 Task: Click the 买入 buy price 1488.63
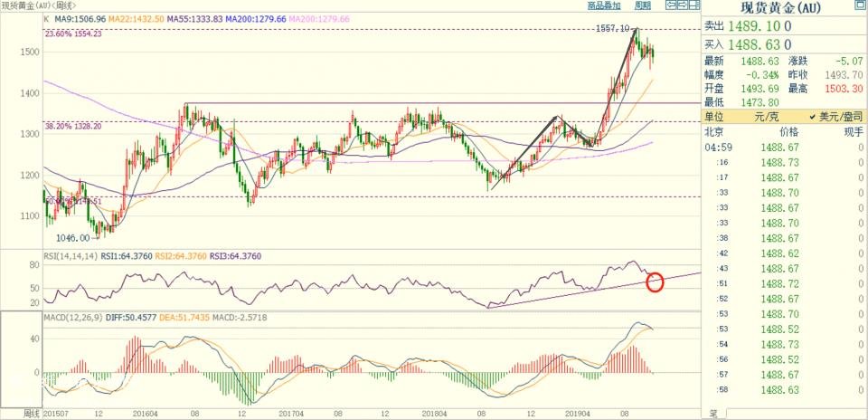coord(762,43)
